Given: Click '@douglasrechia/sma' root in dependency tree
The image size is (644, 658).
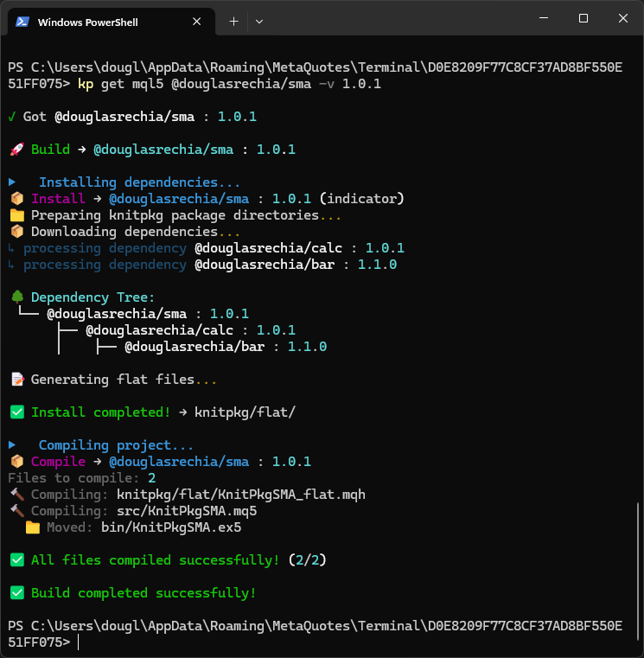Looking at the screenshot, I should (117, 314).
